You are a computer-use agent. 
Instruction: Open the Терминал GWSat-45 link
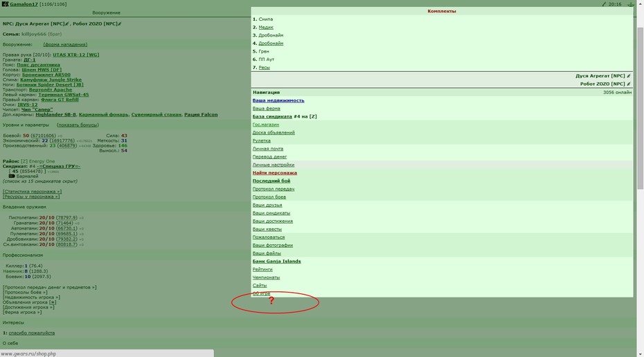64,94
